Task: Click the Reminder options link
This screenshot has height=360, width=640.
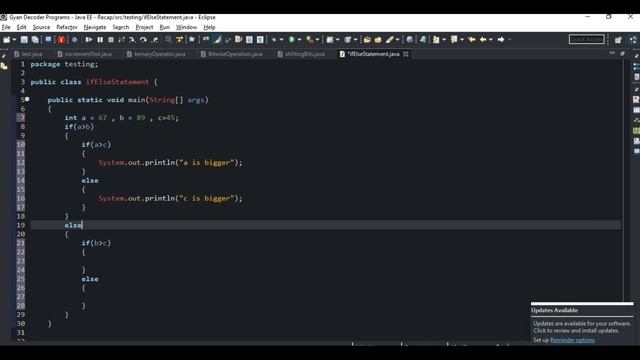Action: tap(572, 340)
